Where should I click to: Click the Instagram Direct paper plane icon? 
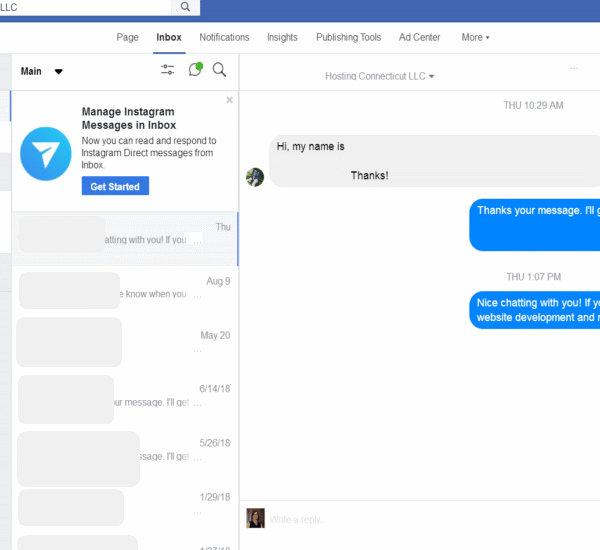45,153
